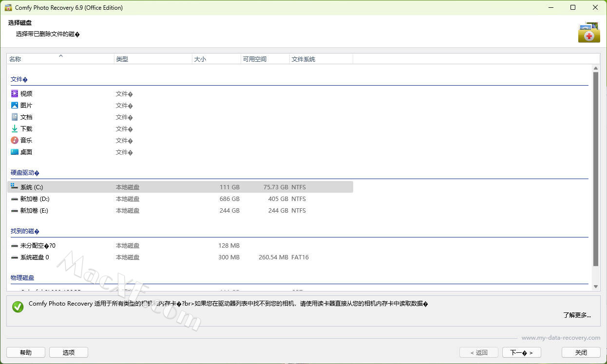
Task: Click the 75.73 GB free space value
Action: tap(276, 187)
